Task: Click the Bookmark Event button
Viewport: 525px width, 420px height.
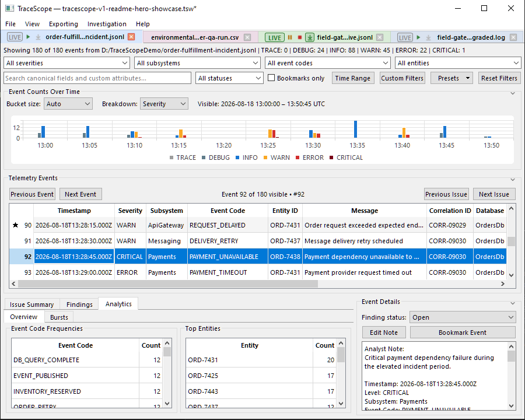Action: pos(463,332)
